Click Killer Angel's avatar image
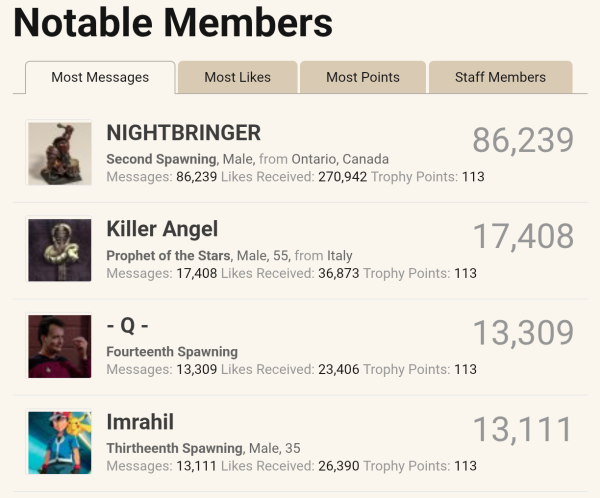The width and height of the screenshot is (600, 498). click(x=60, y=250)
